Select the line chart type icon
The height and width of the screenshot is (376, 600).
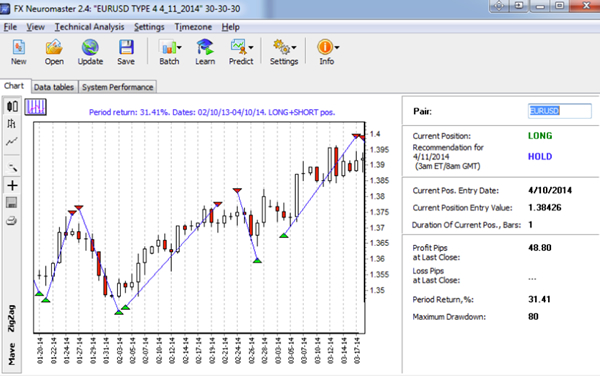point(11,142)
